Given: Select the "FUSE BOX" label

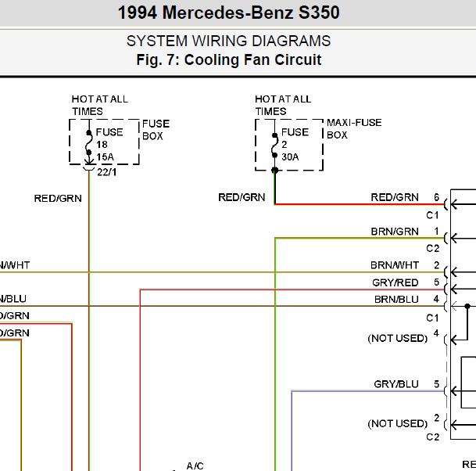Looking at the screenshot, I should click(x=156, y=130).
